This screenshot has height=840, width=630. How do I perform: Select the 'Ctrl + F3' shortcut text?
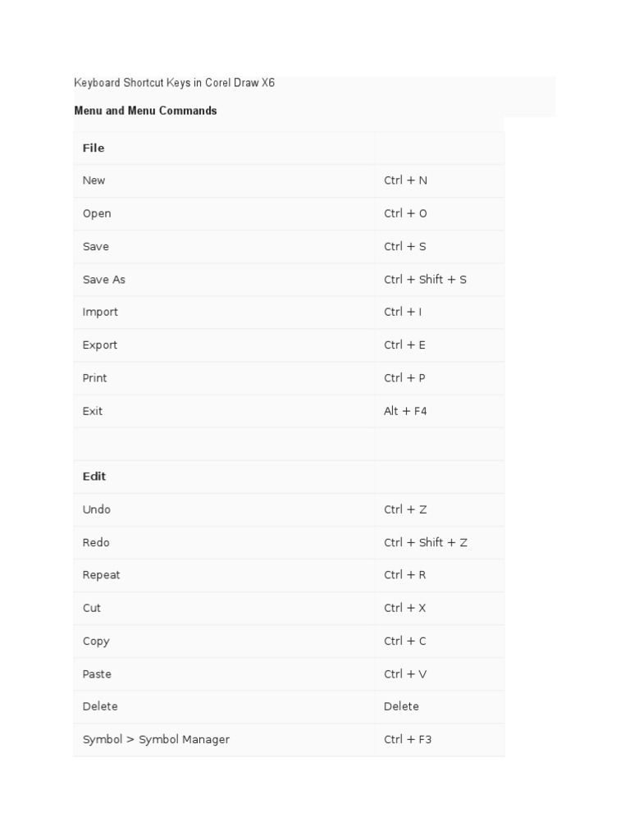coord(407,740)
